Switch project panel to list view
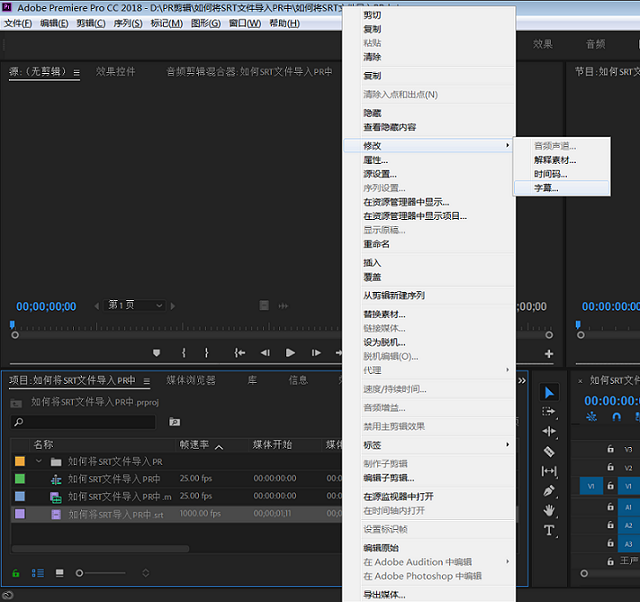The width and height of the screenshot is (640, 602). pos(38,573)
